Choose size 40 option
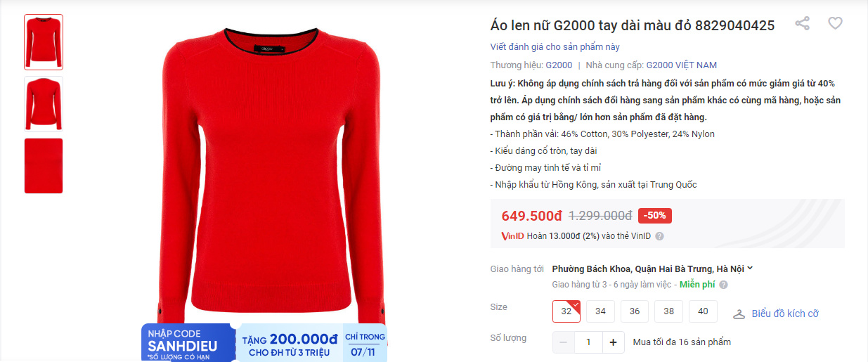The image size is (868, 362). click(703, 311)
